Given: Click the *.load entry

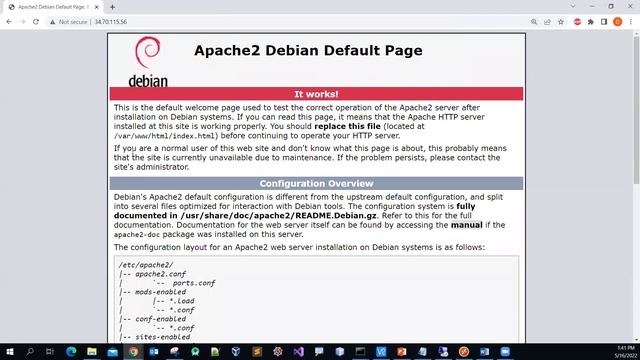Looking at the screenshot, I should point(182,301).
